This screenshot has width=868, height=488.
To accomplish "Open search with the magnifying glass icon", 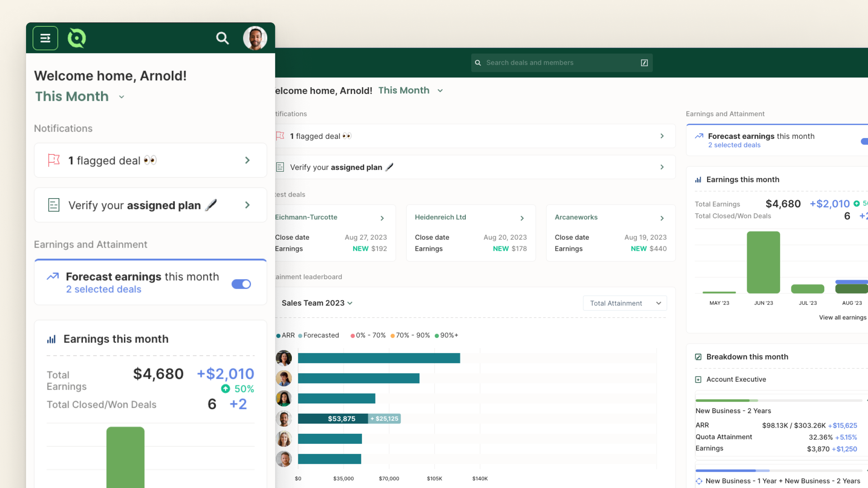I will (x=222, y=38).
